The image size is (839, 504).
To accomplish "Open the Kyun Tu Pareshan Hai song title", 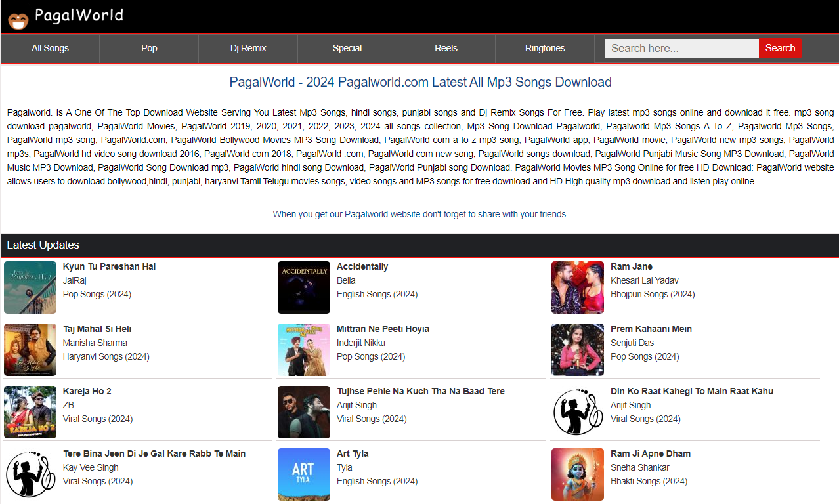I will pyautogui.click(x=109, y=266).
